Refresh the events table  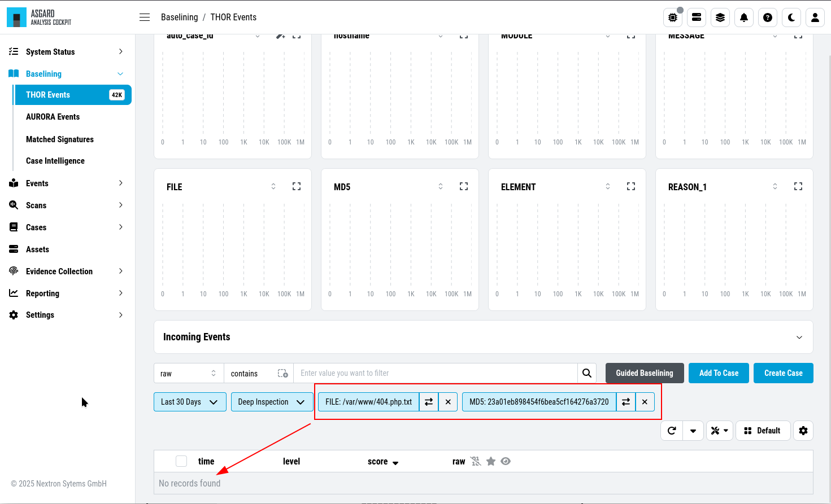(672, 431)
